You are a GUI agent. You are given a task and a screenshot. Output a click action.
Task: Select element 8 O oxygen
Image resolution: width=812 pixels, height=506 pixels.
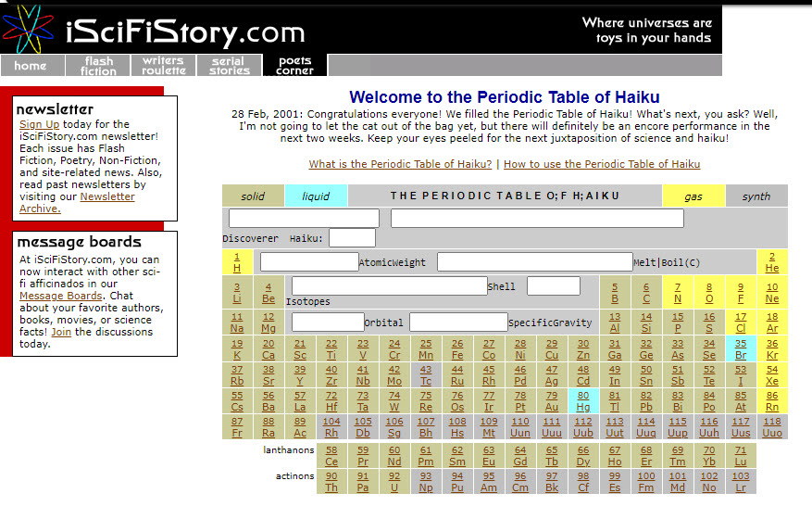click(x=709, y=293)
